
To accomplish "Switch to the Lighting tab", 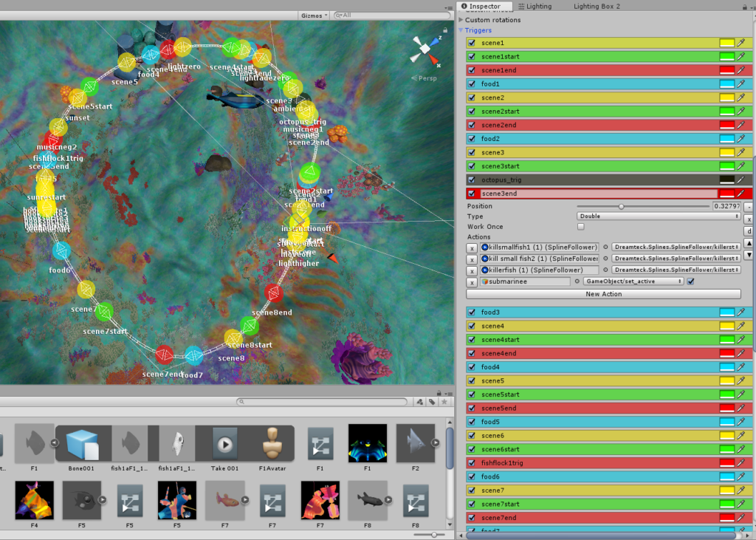I will (535, 6).
